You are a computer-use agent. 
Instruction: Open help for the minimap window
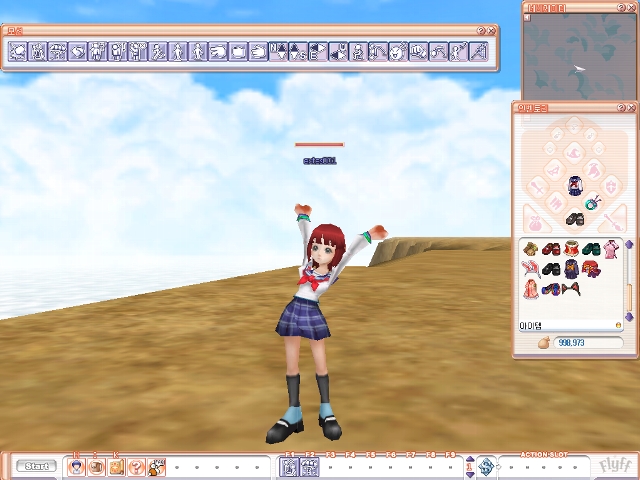click(621, 7)
